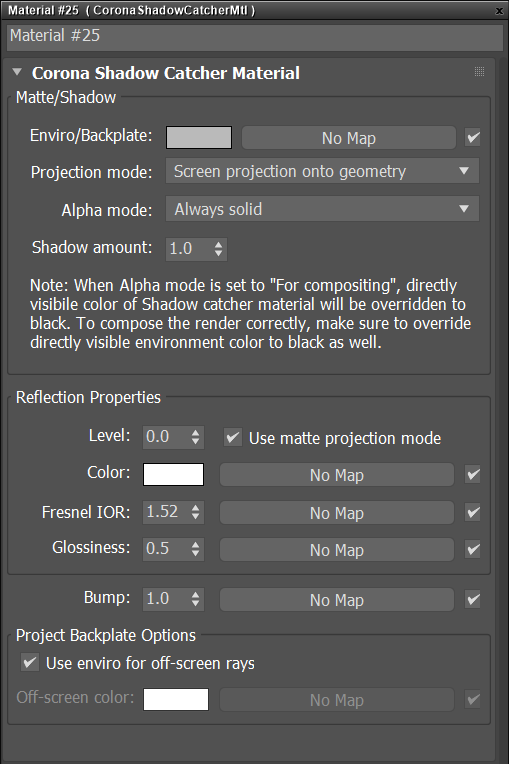
Task: Disable Use enviro for off-screen rays
Action: click(30, 663)
